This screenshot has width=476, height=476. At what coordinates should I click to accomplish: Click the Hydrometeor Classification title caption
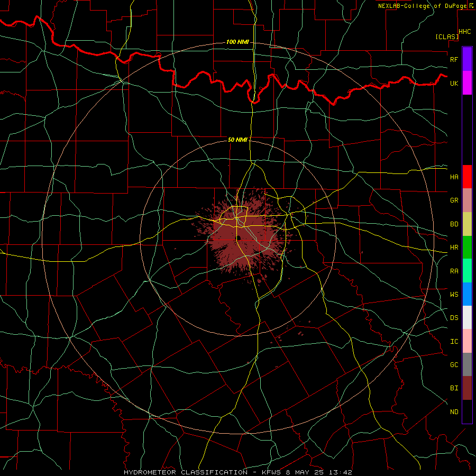(x=238, y=472)
